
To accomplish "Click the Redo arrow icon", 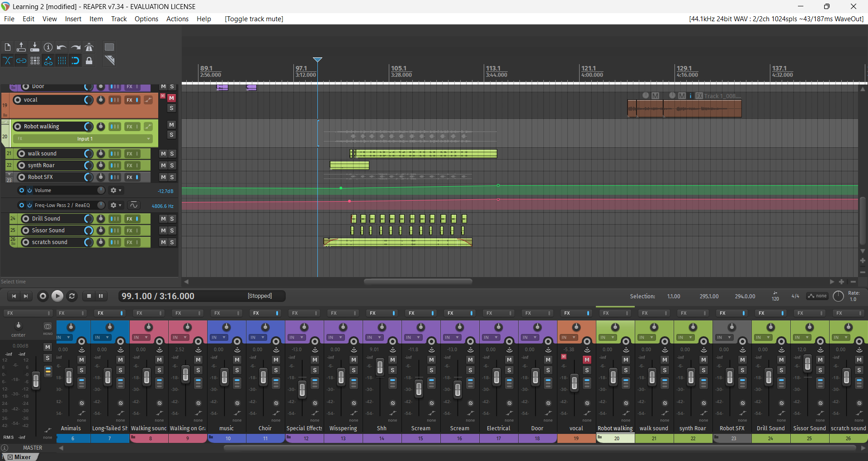I will point(75,47).
